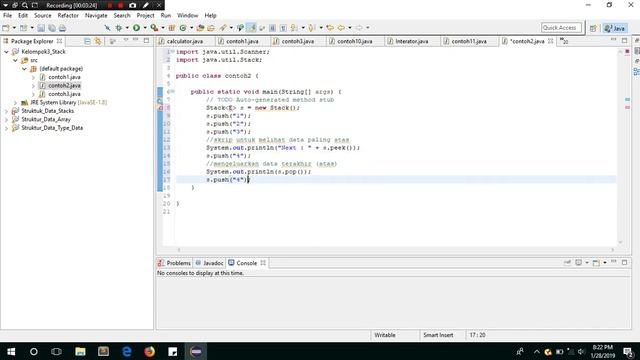Click the Open Console icon in Console view
Image resolution: width=640 pixels, height=360 pixels.
point(596,263)
